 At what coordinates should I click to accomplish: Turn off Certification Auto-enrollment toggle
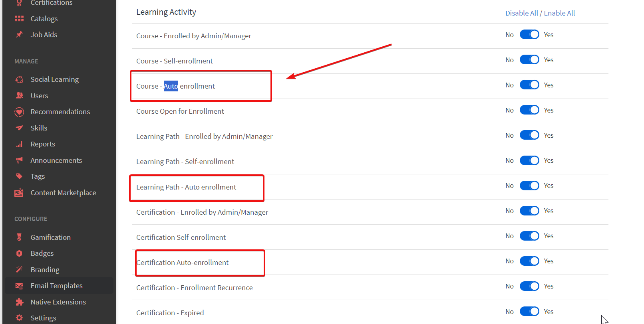click(x=529, y=261)
